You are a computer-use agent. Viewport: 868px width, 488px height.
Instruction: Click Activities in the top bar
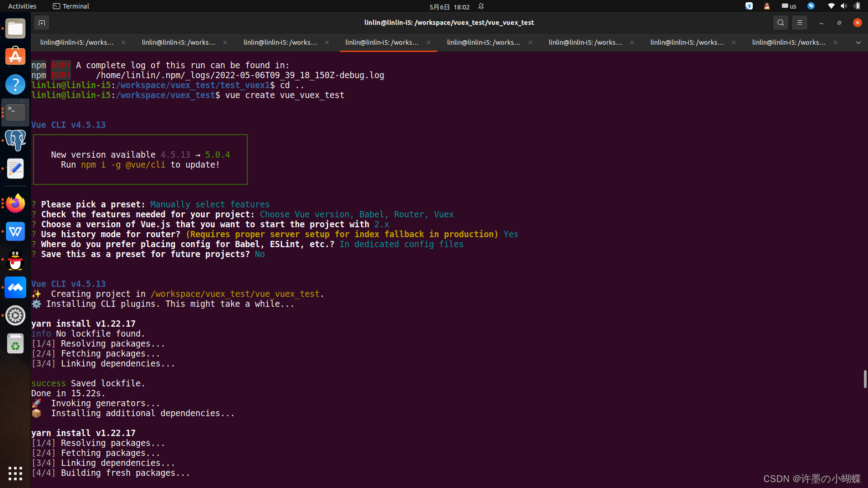coord(22,6)
